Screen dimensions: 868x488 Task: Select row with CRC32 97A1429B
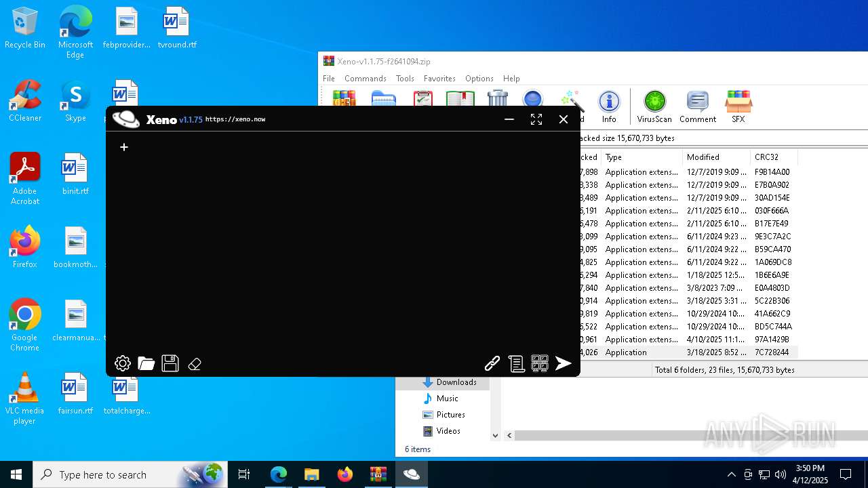click(689, 340)
